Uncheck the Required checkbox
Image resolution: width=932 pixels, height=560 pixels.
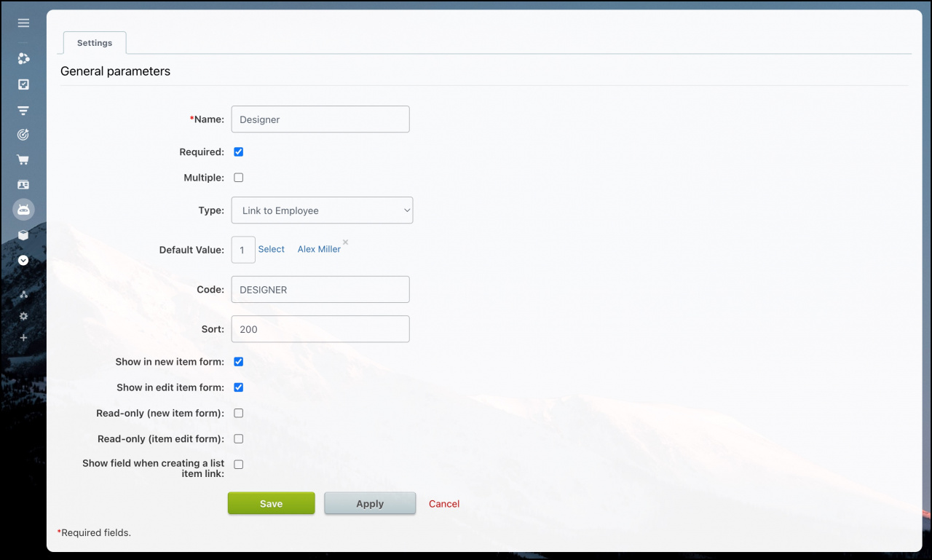point(238,151)
